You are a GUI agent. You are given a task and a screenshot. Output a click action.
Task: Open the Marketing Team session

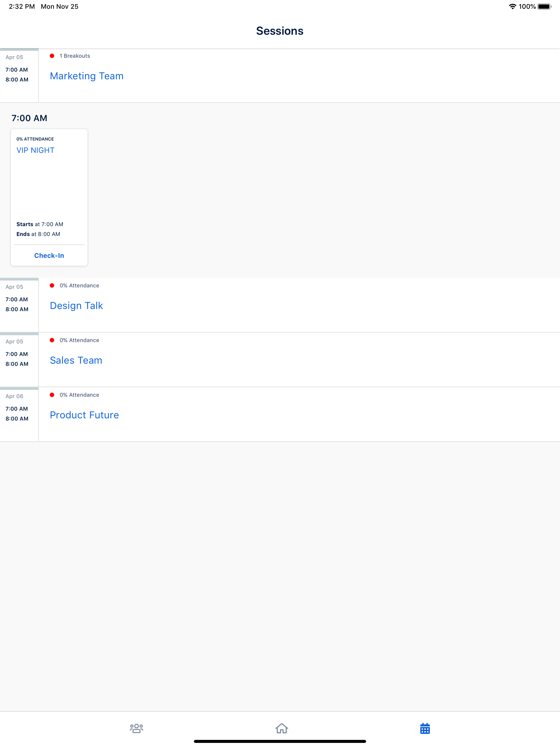86,76
